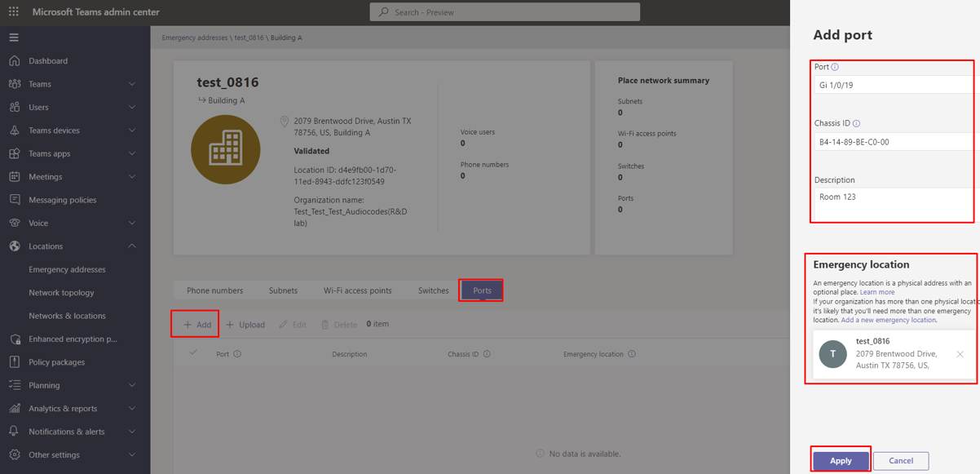Click the info icon next to Port label
This screenshot has width=980, height=474.
(835, 67)
